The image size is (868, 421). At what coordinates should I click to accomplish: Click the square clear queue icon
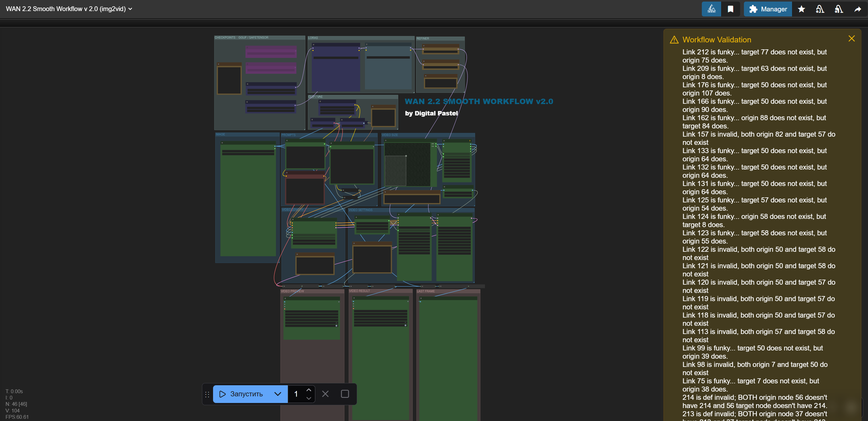(x=345, y=394)
